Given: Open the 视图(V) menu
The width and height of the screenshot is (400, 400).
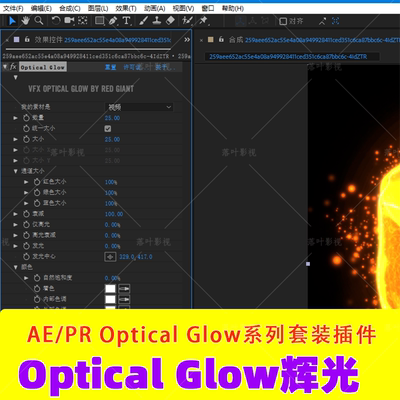Looking at the screenshot, I should (x=183, y=8).
